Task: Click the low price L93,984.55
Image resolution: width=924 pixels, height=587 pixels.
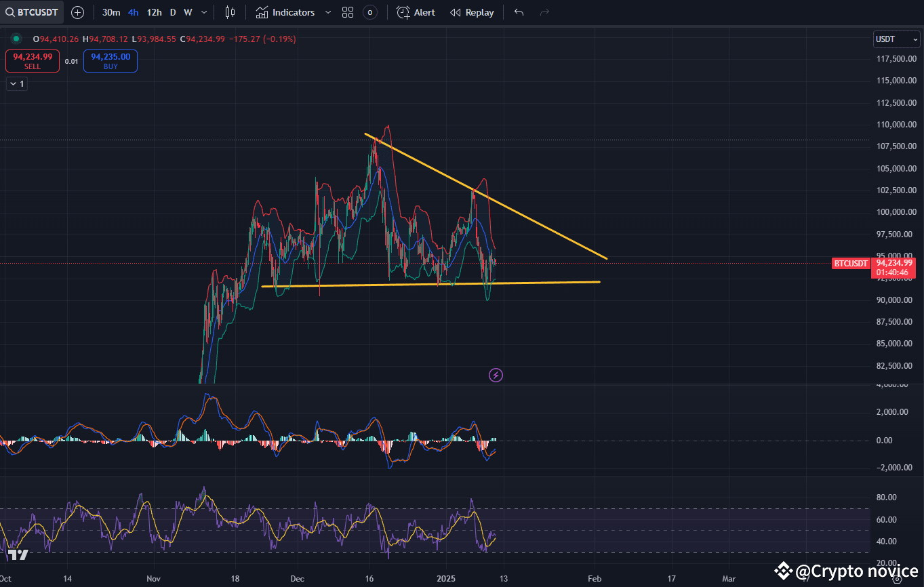Action: coord(154,39)
